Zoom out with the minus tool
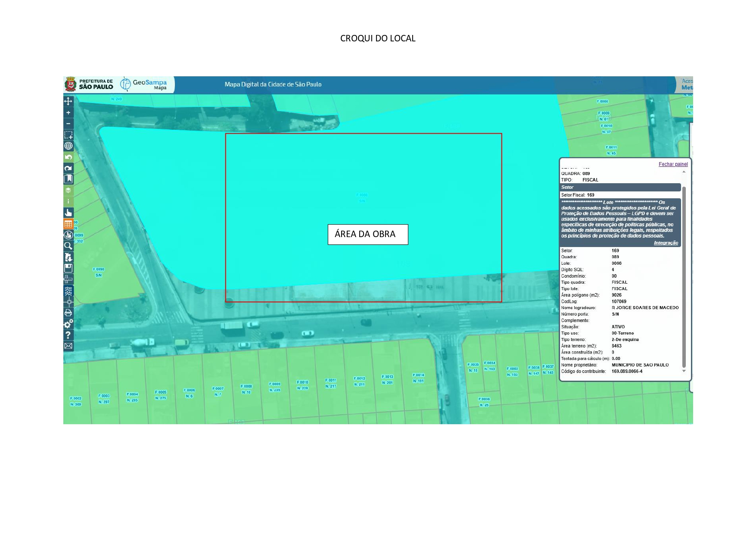Viewport: 756px width, 535px height. click(x=68, y=124)
